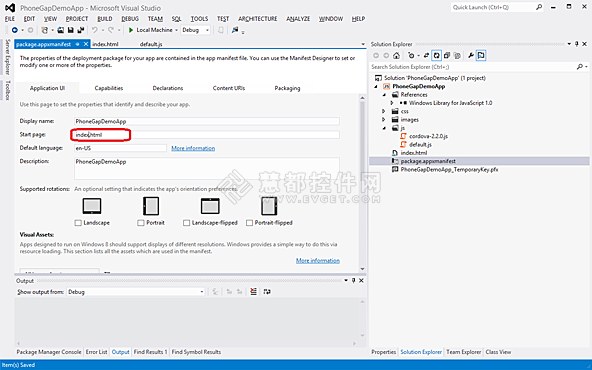The image size is (592, 370).
Task: Open the Error List panel tab
Action: 96,352
